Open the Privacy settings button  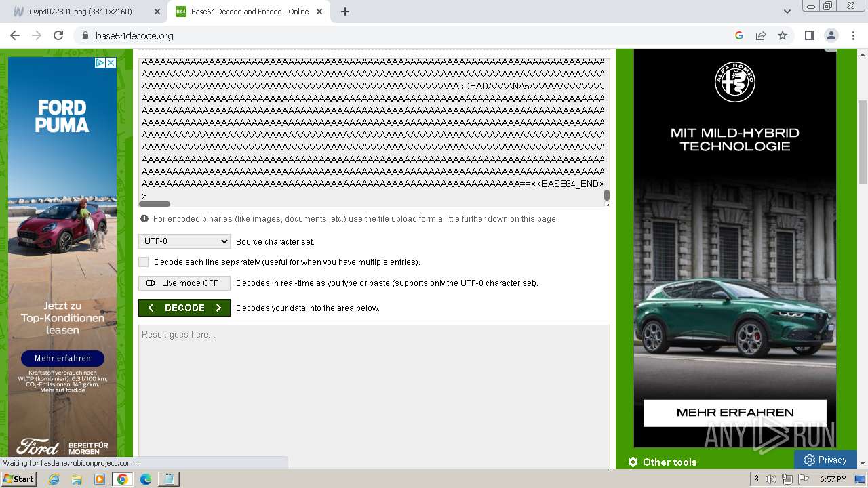[x=825, y=460]
